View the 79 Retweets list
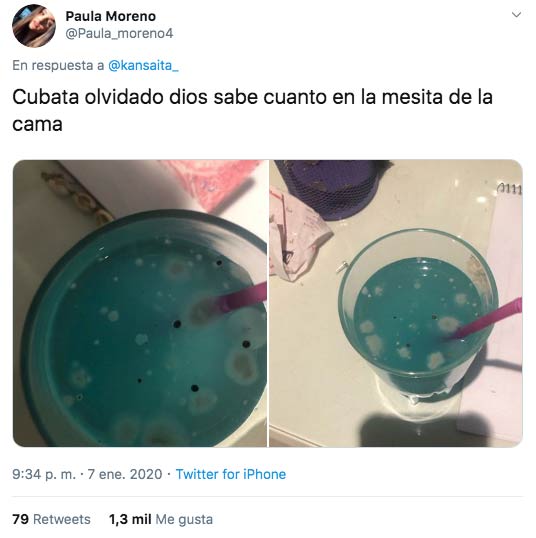The height and width of the screenshot is (538, 536). point(51,519)
